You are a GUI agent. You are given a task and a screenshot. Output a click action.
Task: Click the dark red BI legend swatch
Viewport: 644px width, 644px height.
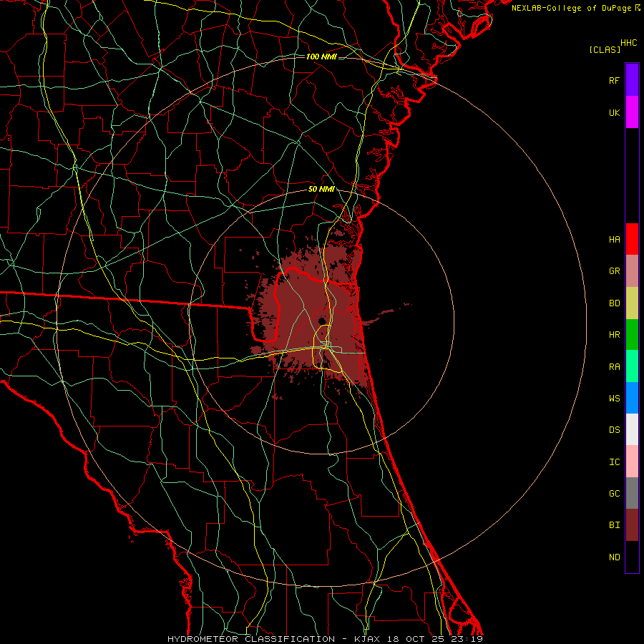[x=632, y=525]
